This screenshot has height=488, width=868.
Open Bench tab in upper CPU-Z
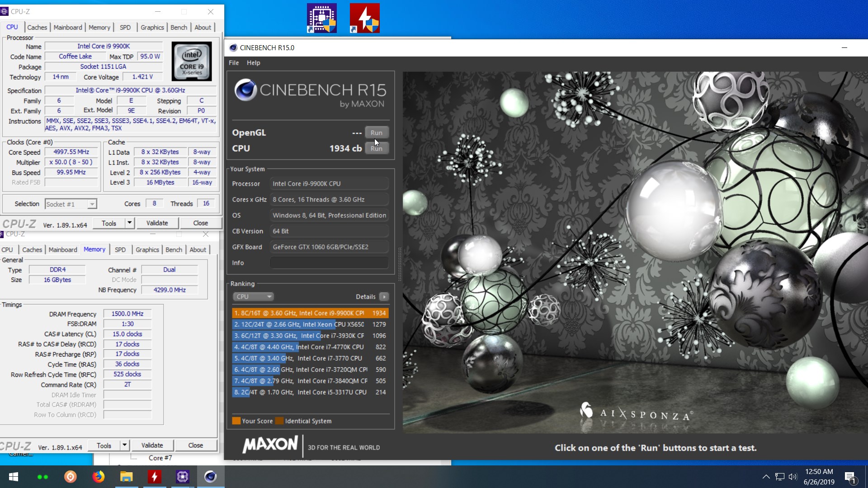[179, 27]
